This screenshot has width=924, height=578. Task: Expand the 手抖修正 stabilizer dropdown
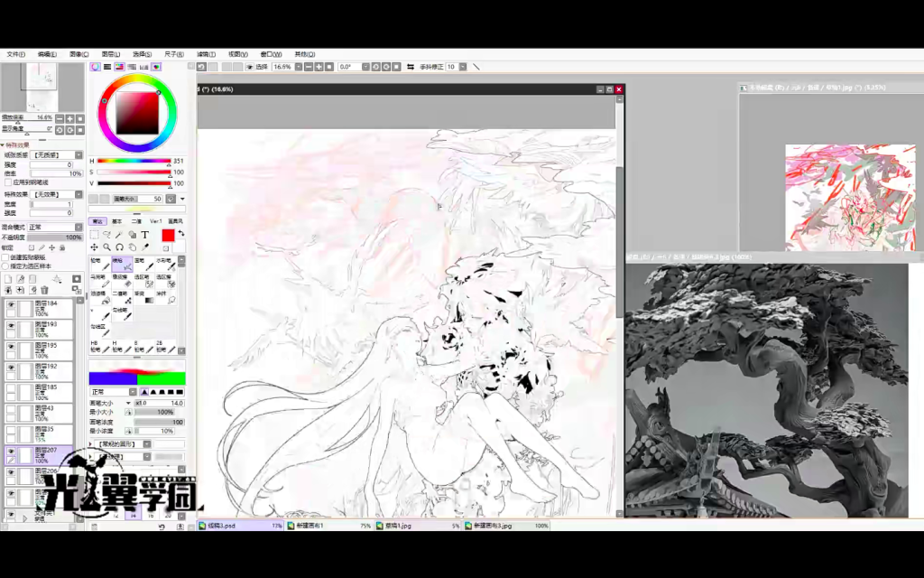463,67
